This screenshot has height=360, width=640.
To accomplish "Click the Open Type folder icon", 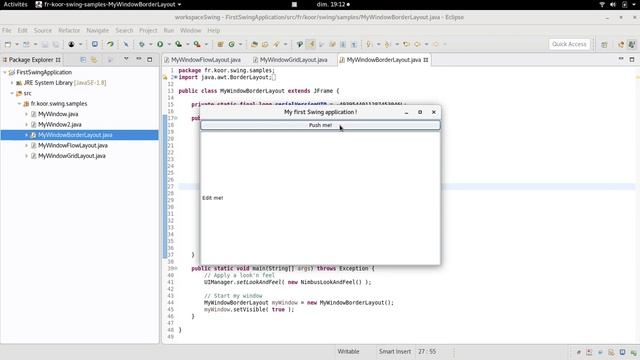I will 254,44.
